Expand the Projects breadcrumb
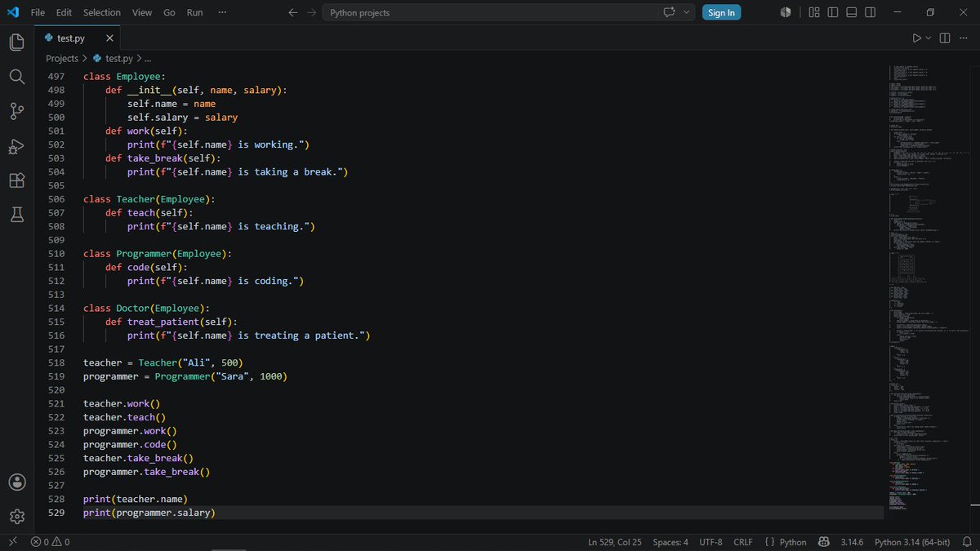The image size is (980, 551). pyautogui.click(x=62, y=59)
